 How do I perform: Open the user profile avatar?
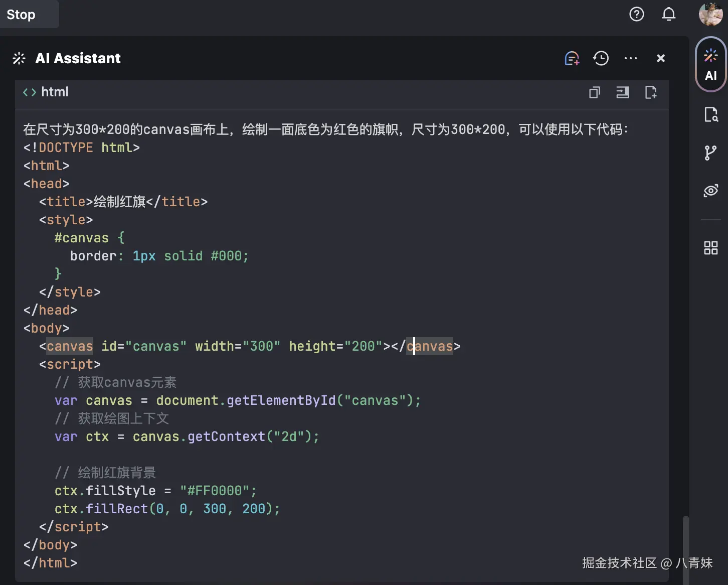point(710,14)
